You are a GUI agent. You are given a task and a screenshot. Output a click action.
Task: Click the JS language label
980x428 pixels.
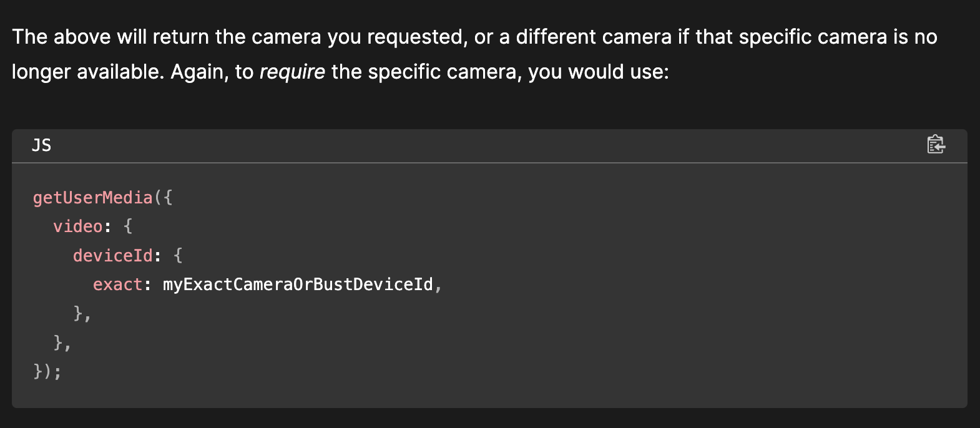tap(42, 145)
